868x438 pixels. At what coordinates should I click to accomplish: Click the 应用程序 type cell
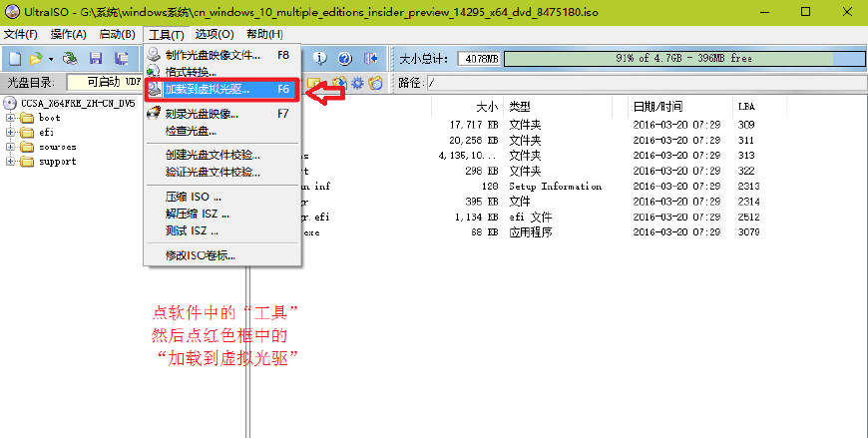pos(531,232)
